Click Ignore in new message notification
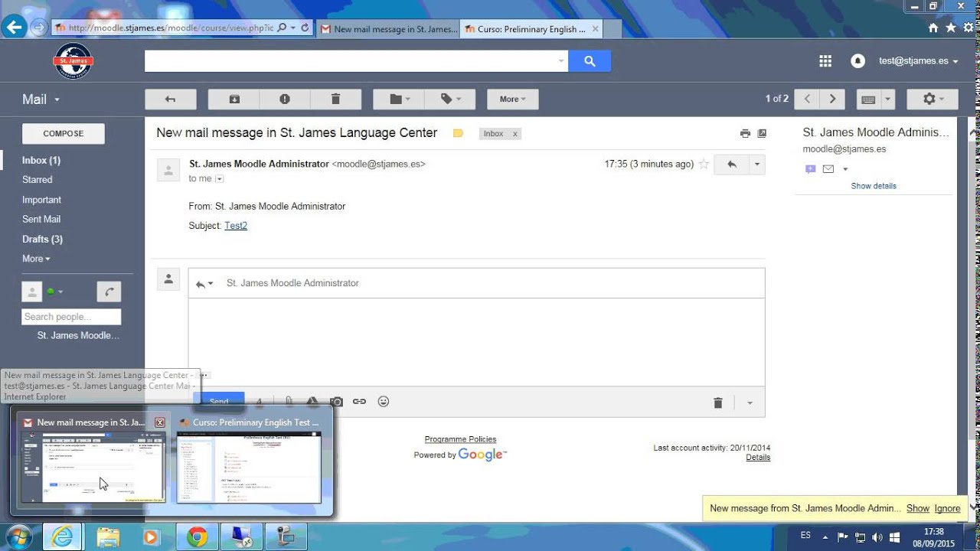This screenshot has height=551, width=980. (947, 508)
